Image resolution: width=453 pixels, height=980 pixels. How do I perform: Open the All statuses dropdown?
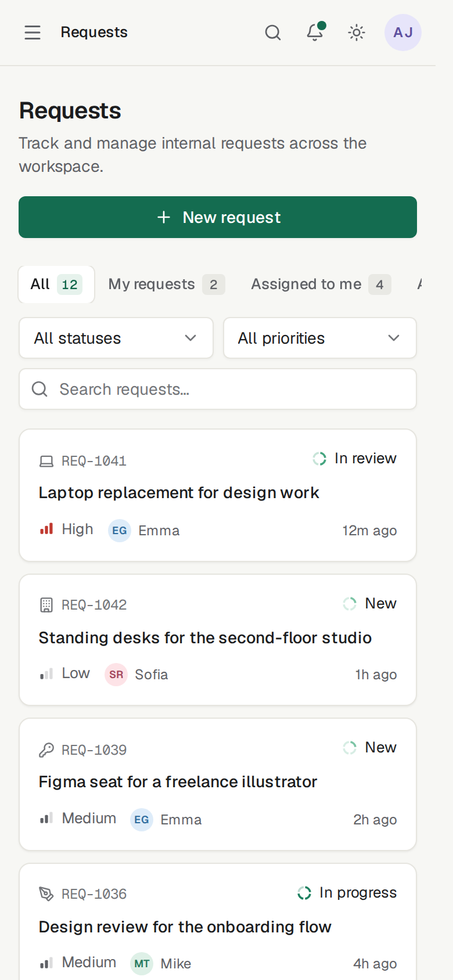[x=116, y=338]
